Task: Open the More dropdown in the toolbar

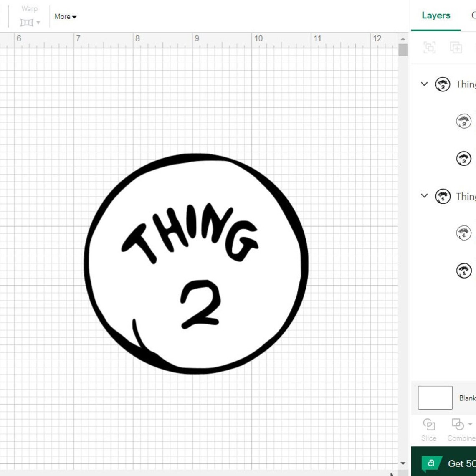Action: point(65,17)
